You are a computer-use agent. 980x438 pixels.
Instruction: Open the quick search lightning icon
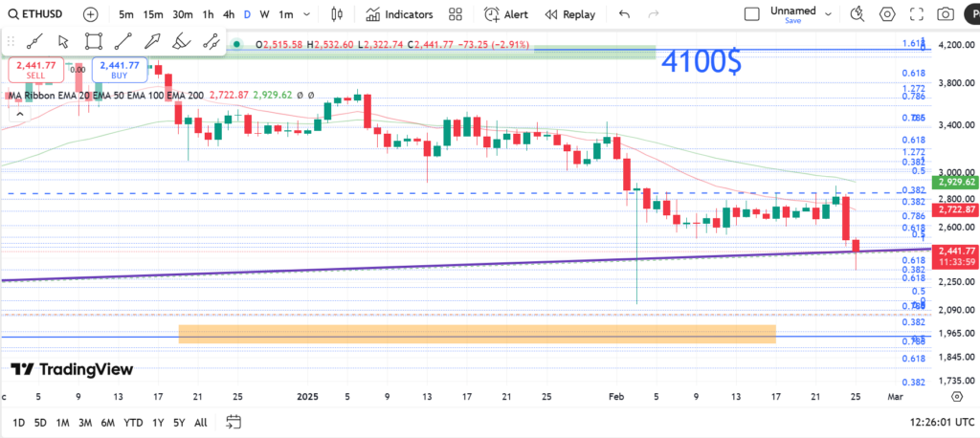coord(857,14)
